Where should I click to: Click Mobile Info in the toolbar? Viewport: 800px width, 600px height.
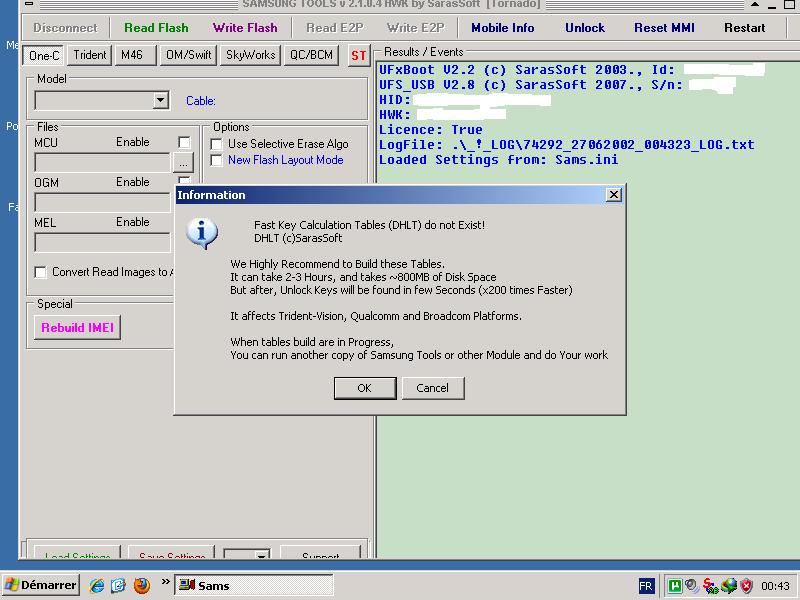coord(503,28)
